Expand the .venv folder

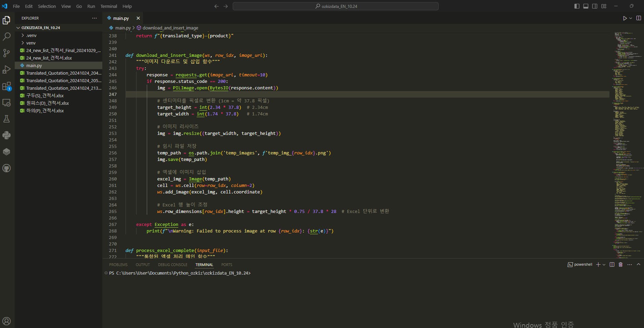(x=31, y=35)
